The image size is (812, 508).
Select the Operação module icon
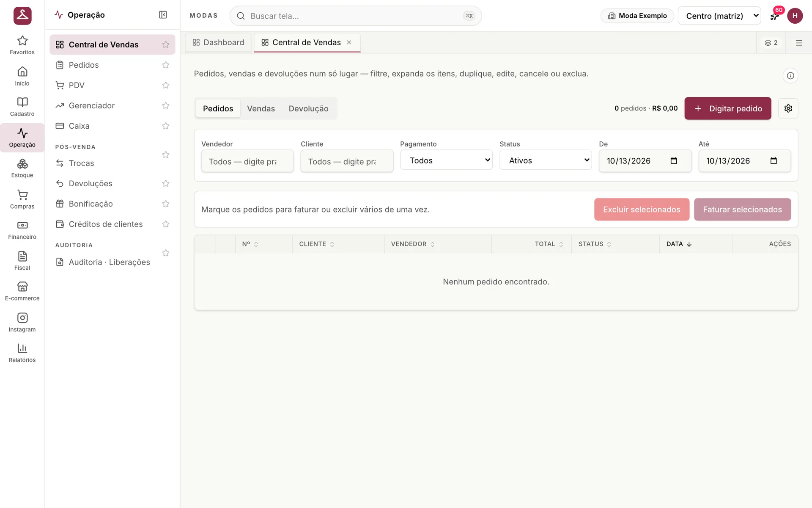coord(22,138)
